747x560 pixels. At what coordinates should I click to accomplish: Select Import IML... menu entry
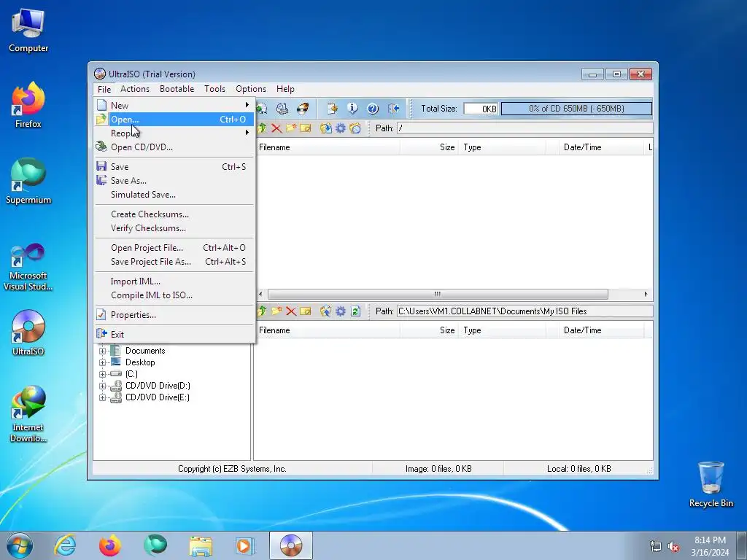(x=174, y=281)
